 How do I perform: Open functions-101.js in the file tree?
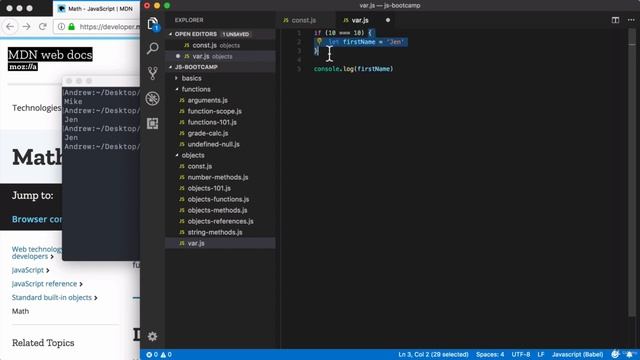coord(212,122)
